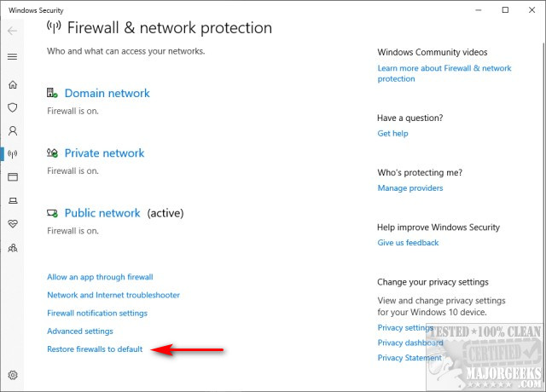The image size is (546, 392).
Task: Open the Privacy dashboard link
Action: coord(409,343)
